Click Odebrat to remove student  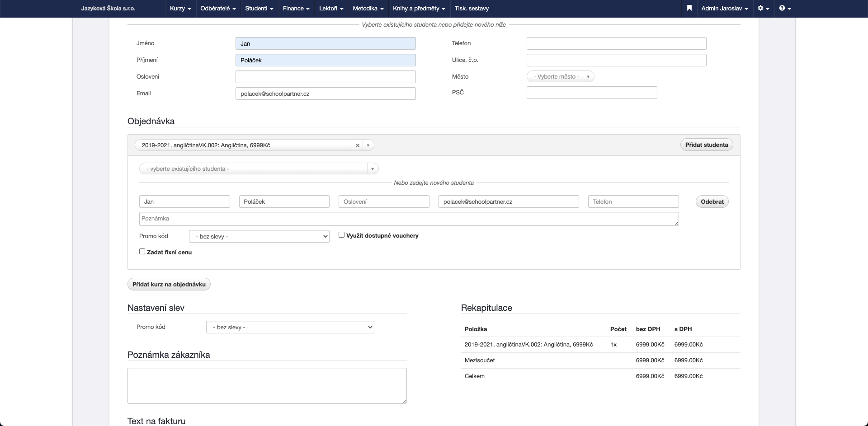coord(712,201)
